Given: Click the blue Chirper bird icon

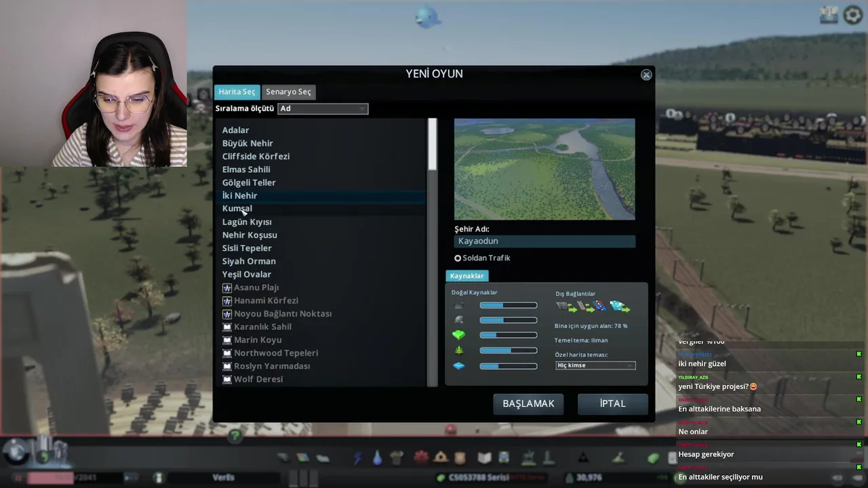Looking at the screenshot, I should tap(428, 16).
